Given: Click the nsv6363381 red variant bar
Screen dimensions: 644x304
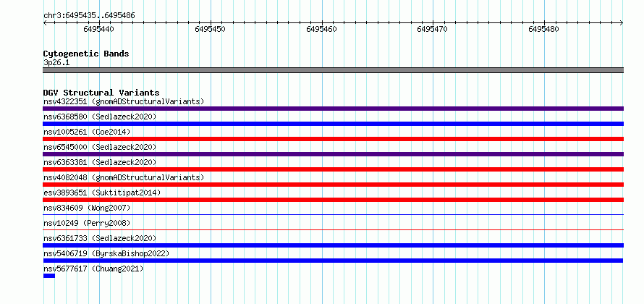Looking at the screenshot, I should (333, 169).
